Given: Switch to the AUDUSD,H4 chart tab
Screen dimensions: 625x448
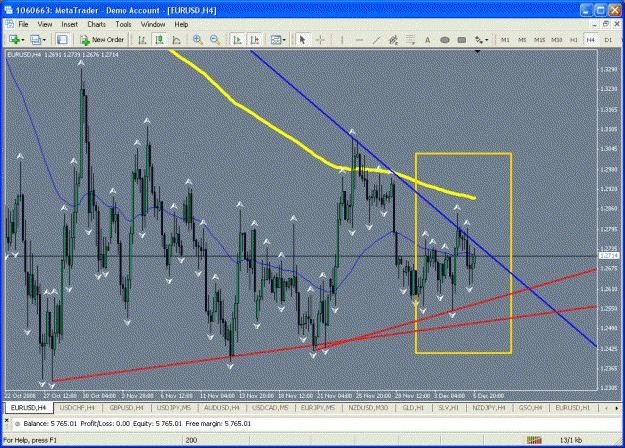Looking at the screenshot, I should click(221, 408).
